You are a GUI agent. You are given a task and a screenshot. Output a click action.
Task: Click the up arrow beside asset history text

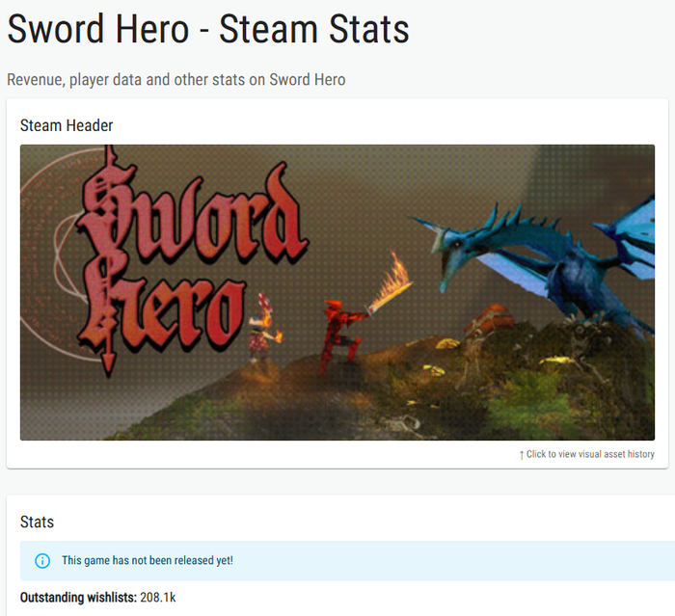tap(522, 455)
